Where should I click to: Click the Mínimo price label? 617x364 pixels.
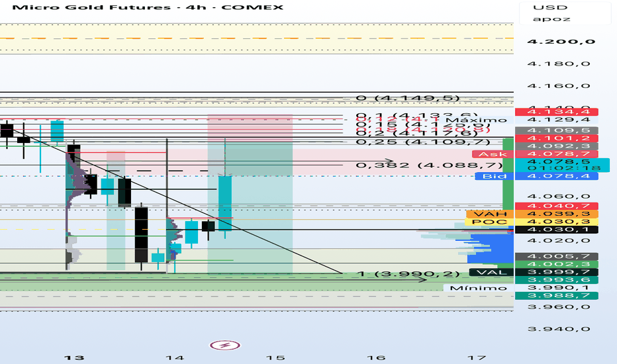pyautogui.click(x=478, y=288)
